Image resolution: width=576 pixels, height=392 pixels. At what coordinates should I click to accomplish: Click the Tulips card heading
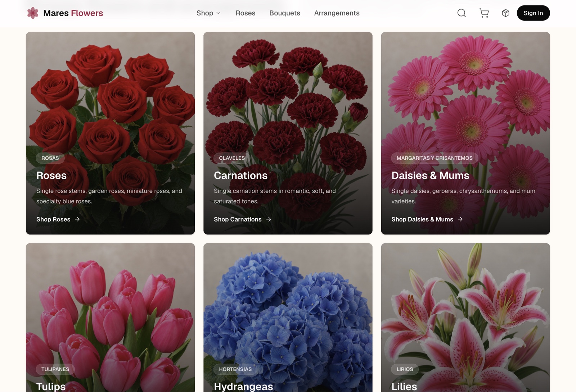[51, 387]
